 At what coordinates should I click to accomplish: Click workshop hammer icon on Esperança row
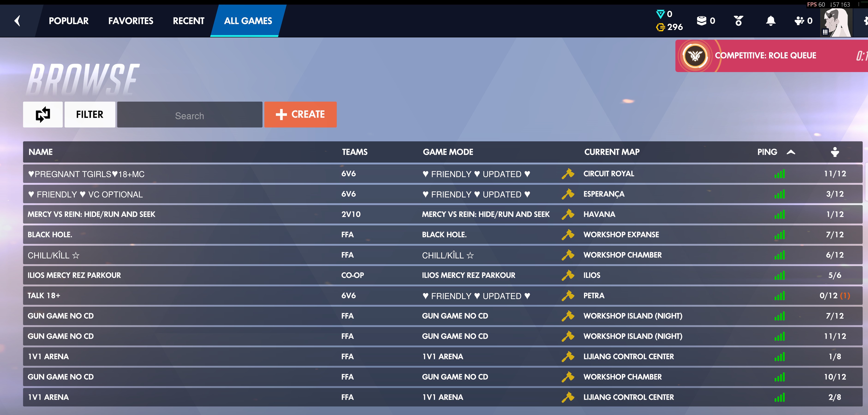click(568, 194)
